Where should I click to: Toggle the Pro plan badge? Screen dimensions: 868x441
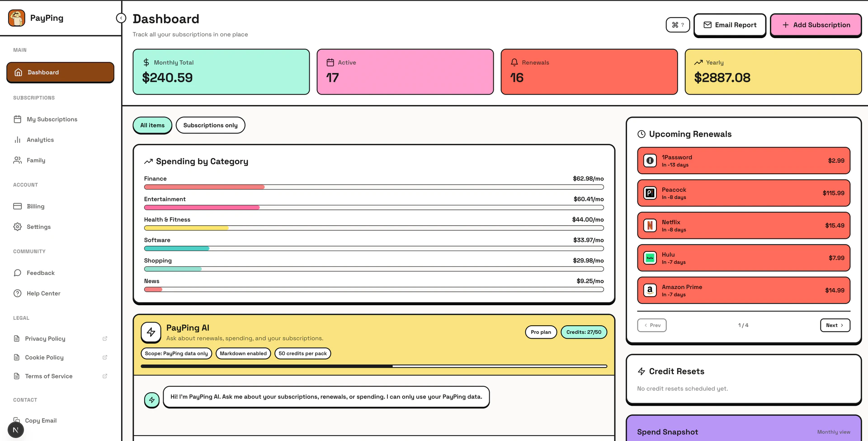tap(541, 332)
